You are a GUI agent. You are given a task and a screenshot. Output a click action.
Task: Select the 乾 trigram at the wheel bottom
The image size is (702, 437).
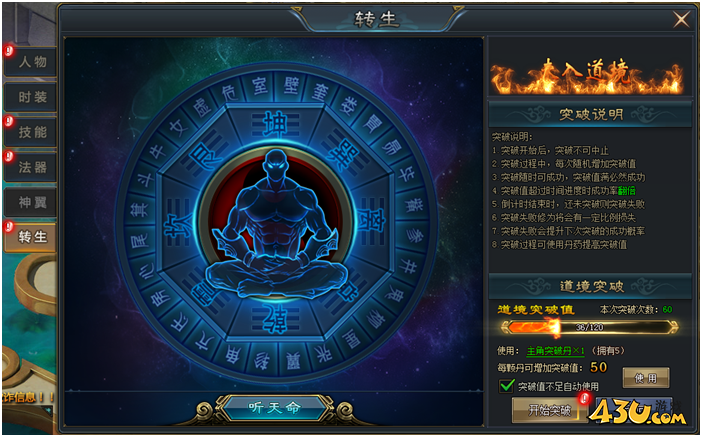click(274, 318)
